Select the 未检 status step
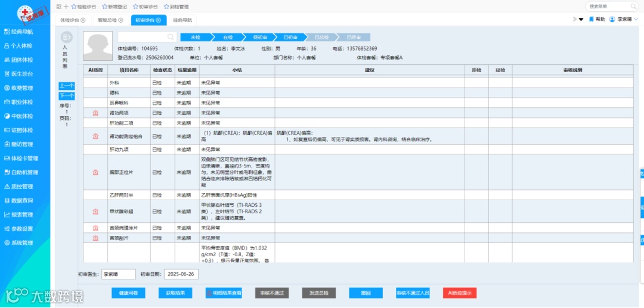This screenshot has height=308, width=644. coord(196,37)
